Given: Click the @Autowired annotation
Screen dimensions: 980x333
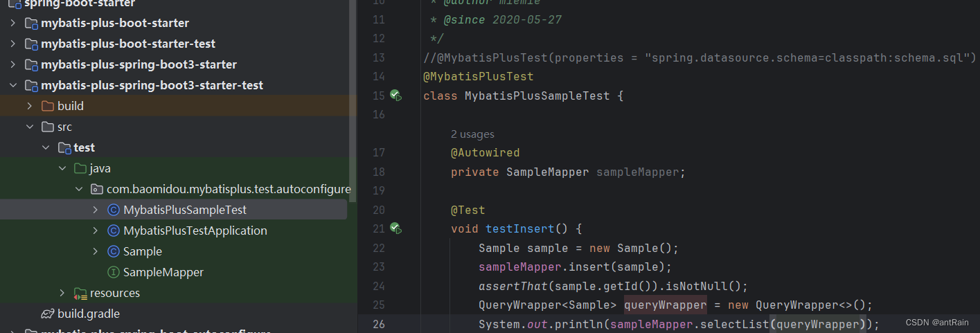Looking at the screenshot, I should (485, 152).
